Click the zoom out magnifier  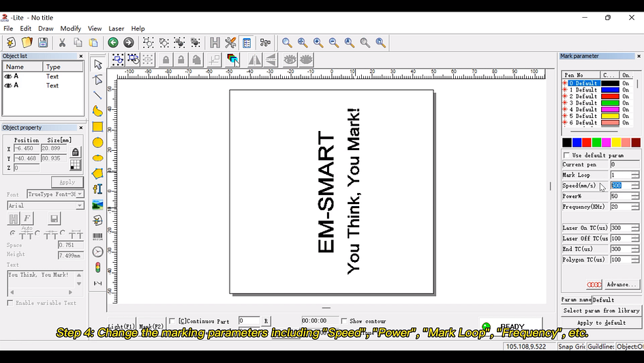[333, 42]
